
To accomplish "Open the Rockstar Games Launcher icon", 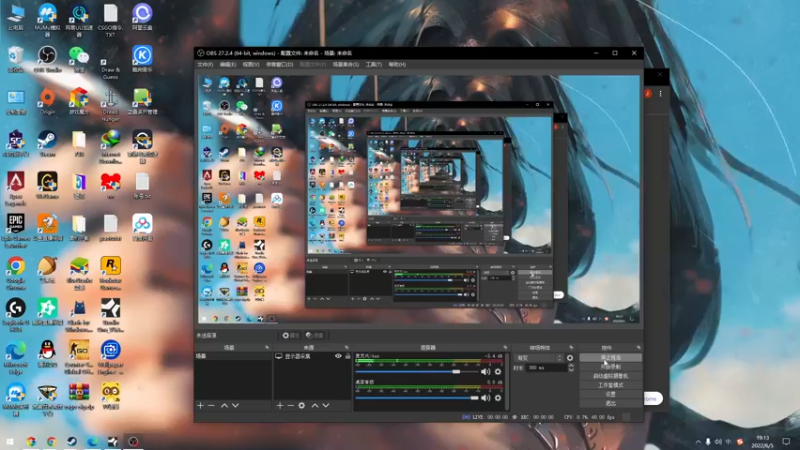I will point(110,272).
